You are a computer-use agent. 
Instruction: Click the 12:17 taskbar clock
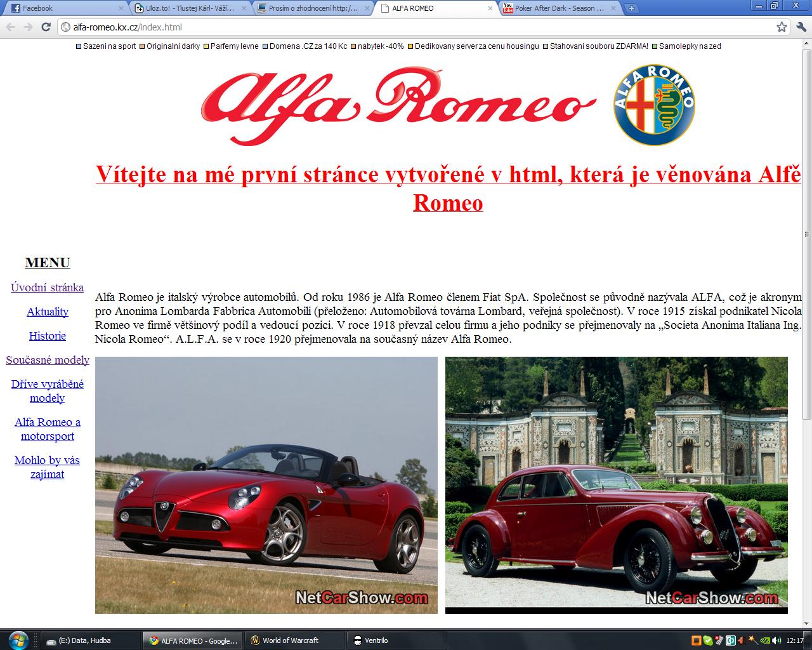[795, 640]
